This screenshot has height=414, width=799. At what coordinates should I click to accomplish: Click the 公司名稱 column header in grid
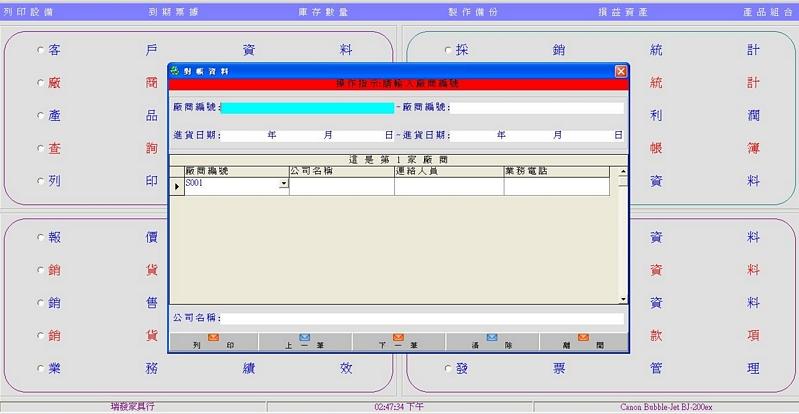341,171
